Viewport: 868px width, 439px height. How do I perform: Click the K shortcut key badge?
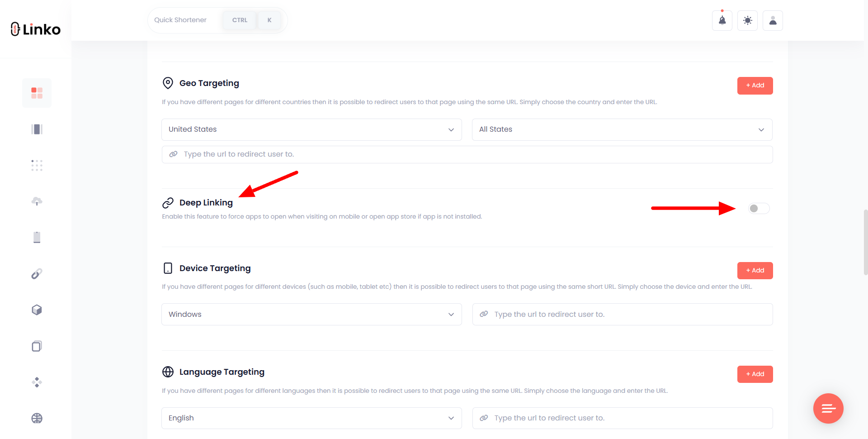[x=269, y=20]
